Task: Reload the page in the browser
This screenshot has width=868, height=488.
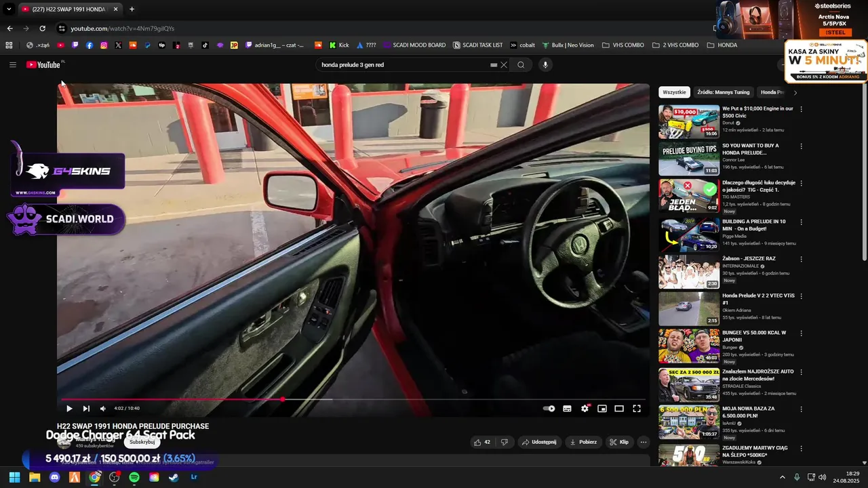Action: (x=42, y=28)
